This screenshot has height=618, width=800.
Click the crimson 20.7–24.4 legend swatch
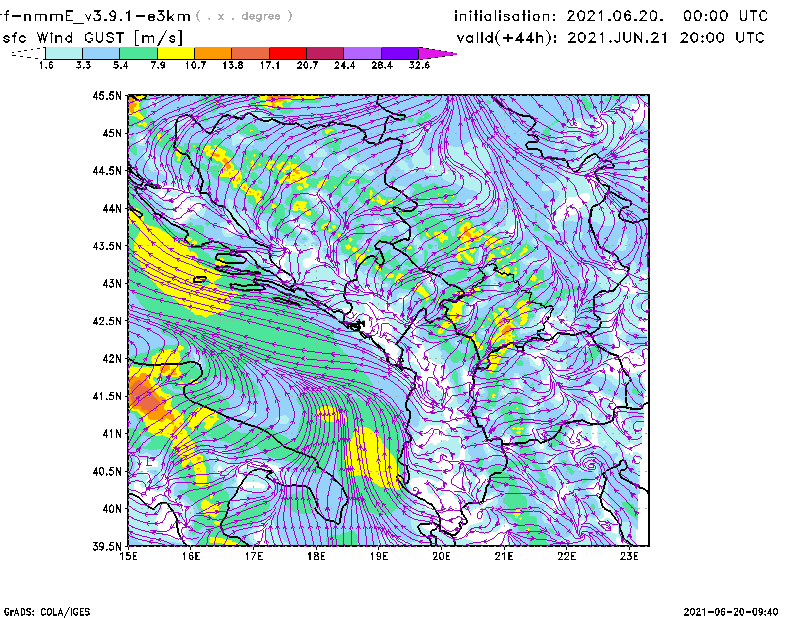pyautogui.click(x=325, y=53)
